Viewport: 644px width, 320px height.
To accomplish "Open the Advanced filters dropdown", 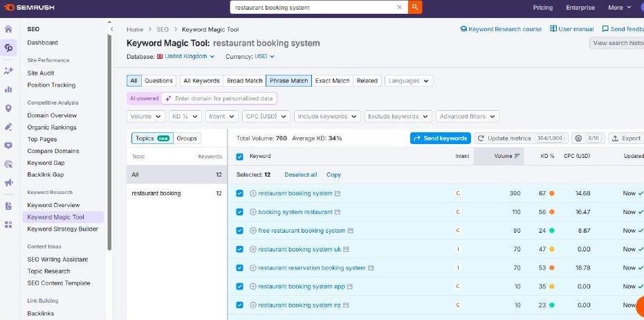I will (468, 116).
